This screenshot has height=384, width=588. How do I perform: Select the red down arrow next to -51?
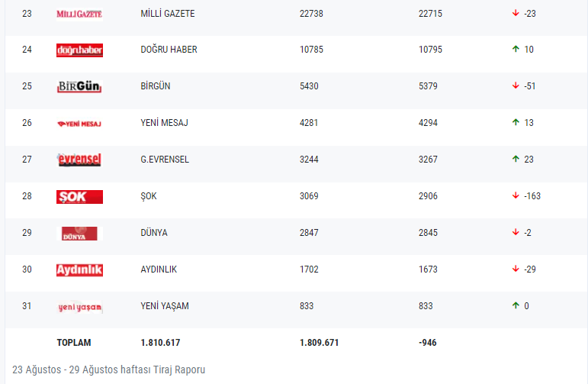pyautogui.click(x=516, y=86)
